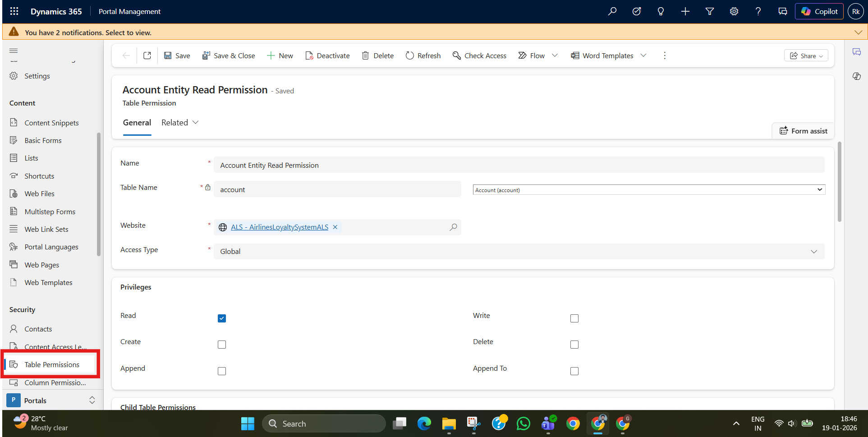
Task: Open the Dynamics 365 app launcher grid
Action: 14,11
